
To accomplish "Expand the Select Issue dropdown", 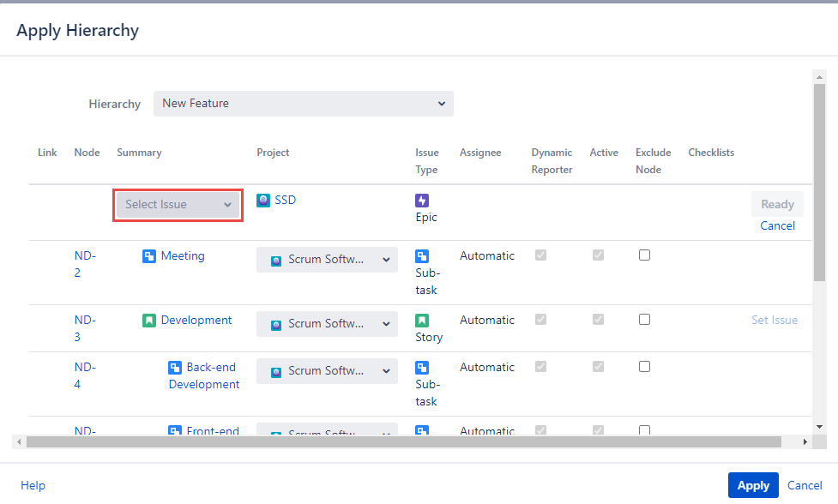I will tap(178, 205).
